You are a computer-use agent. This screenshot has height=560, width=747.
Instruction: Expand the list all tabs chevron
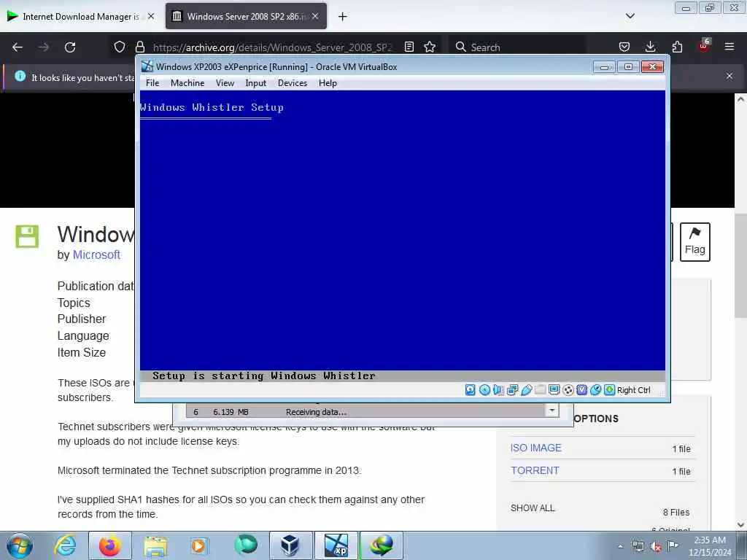click(630, 16)
